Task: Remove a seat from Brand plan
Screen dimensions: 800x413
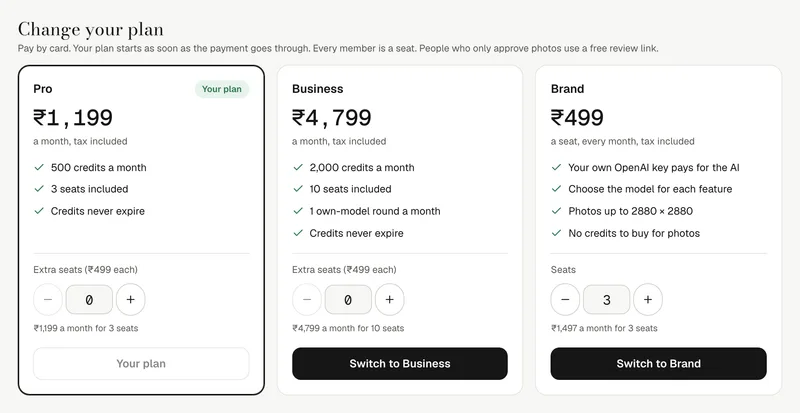Action: click(x=565, y=300)
